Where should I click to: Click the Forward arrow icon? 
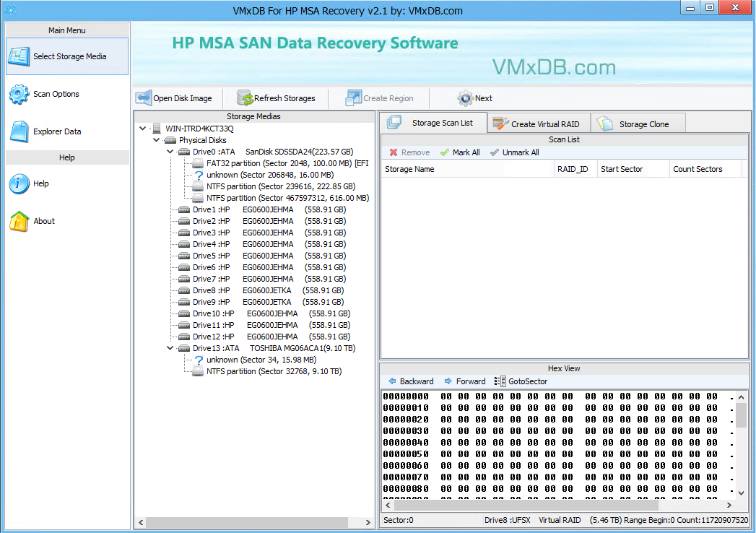448,381
